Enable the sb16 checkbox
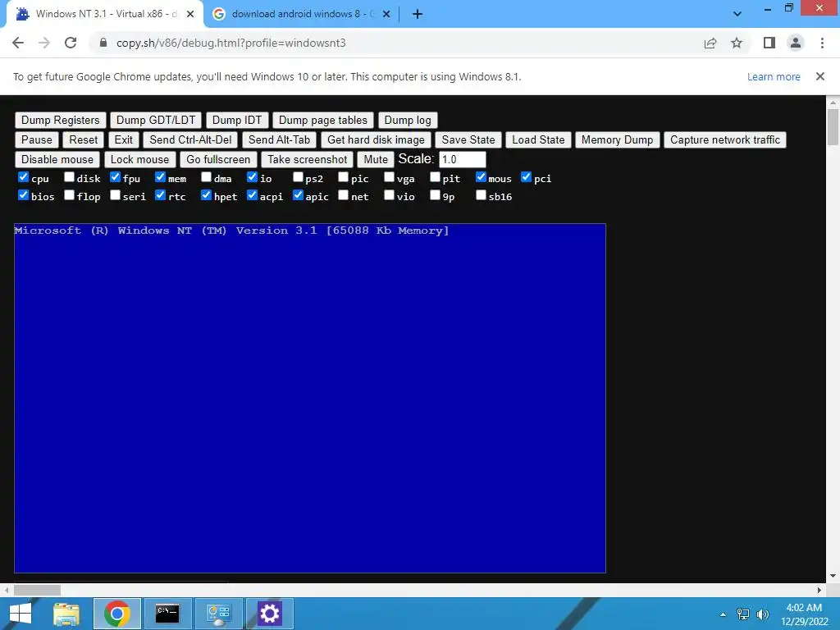 [481, 195]
